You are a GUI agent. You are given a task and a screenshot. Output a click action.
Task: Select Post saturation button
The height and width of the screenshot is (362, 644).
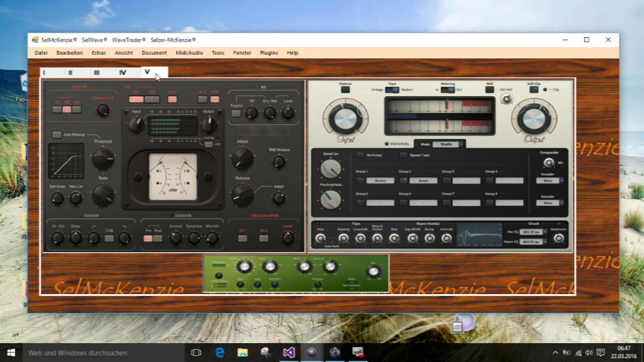click(158, 238)
